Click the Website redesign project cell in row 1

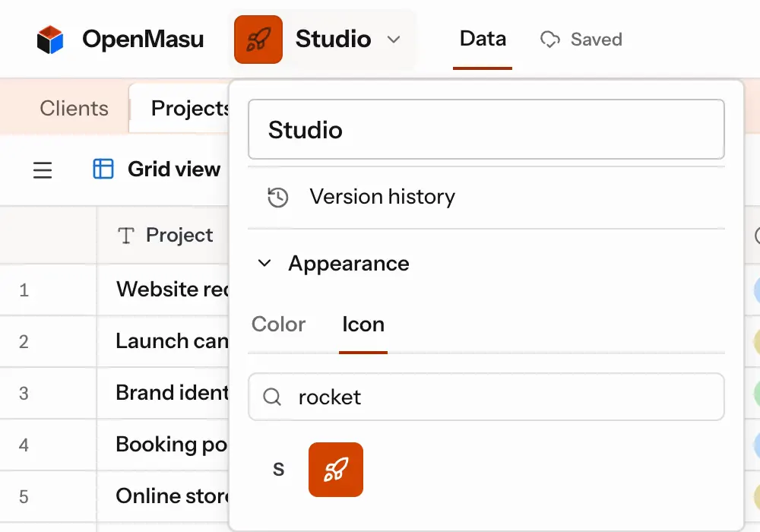(x=163, y=290)
